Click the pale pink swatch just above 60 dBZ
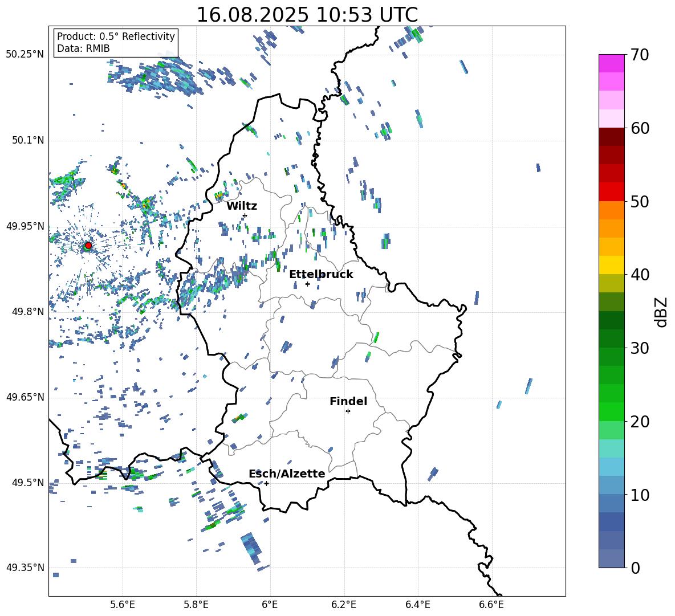The width and height of the screenshot is (675, 616). 611,119
